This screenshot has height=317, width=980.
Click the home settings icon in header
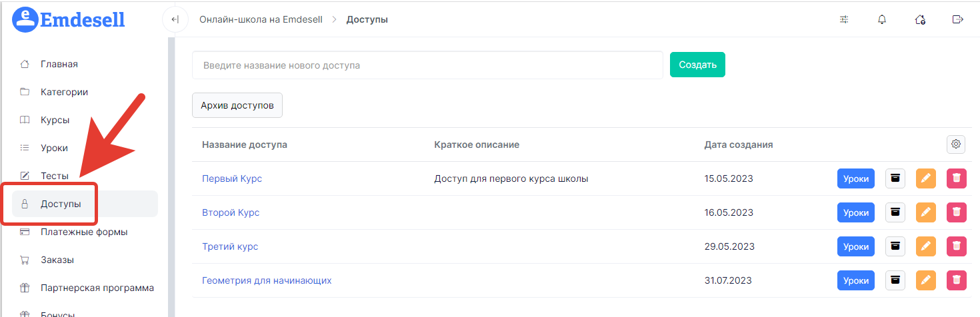point(920,19)
